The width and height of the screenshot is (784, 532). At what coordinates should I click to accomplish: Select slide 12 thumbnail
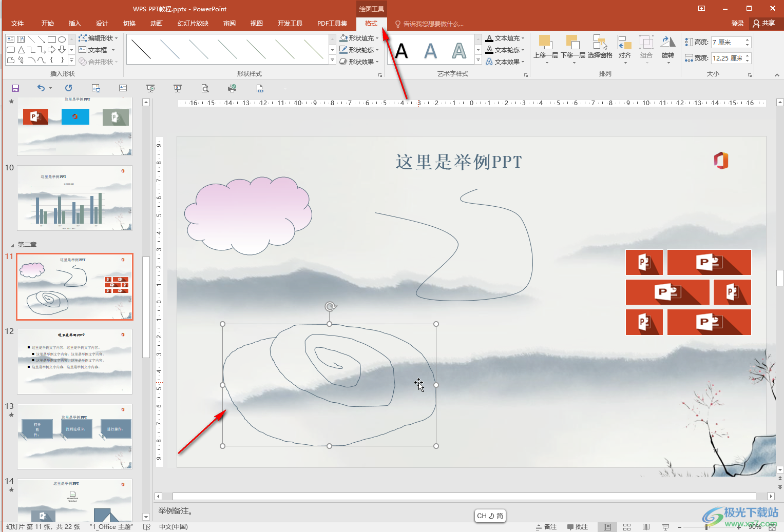click(x=75, y=362)
